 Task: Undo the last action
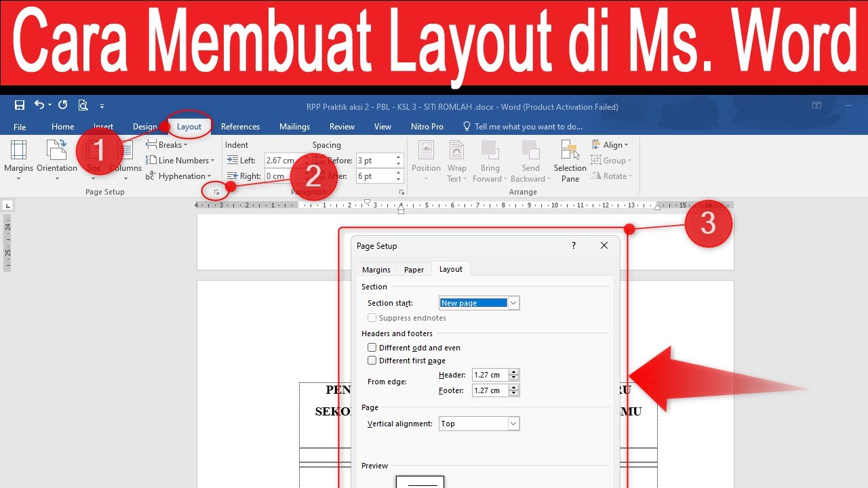pos(39,105)
